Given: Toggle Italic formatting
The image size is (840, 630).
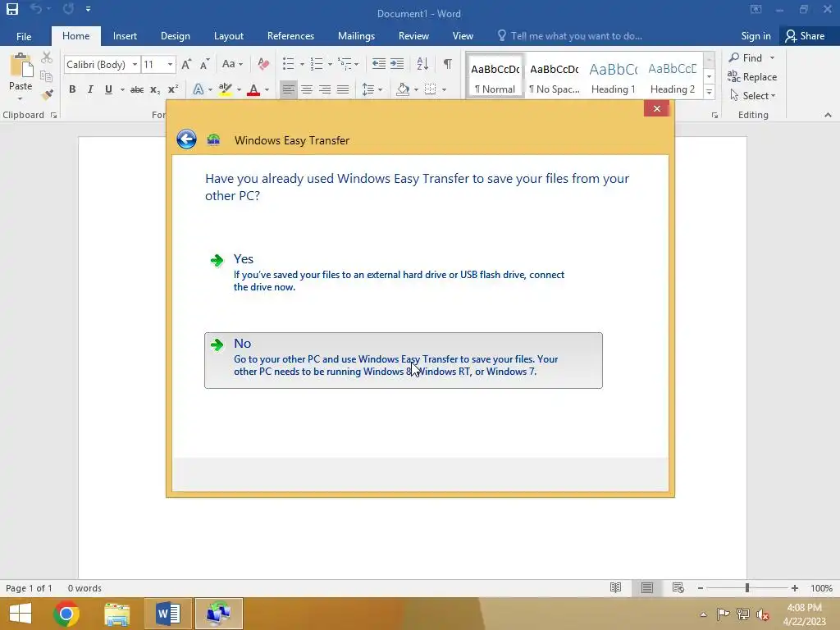Looking at the screenshot, I should 90,89.
